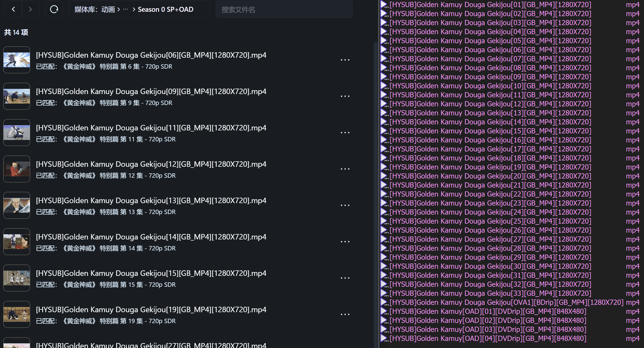Click thumbnail of Gekijou[09] episode
The width and height of the screenshot is (644, 348).
click(17, 96)
